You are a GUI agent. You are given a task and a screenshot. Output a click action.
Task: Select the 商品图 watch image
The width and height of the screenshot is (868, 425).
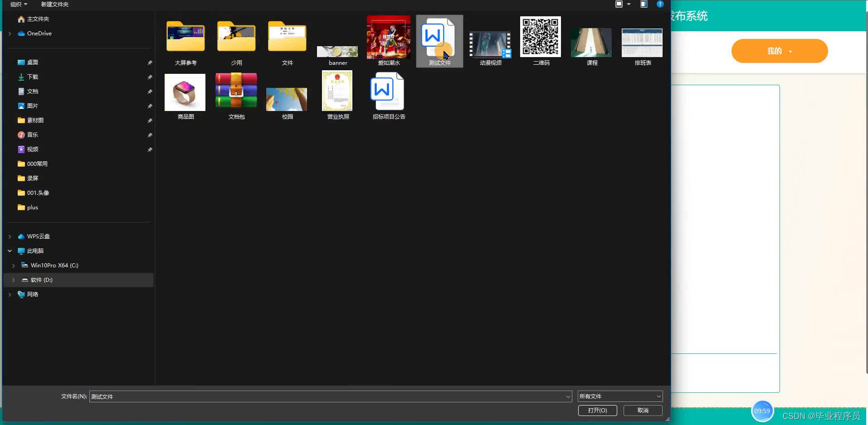(x=185, y=92)
